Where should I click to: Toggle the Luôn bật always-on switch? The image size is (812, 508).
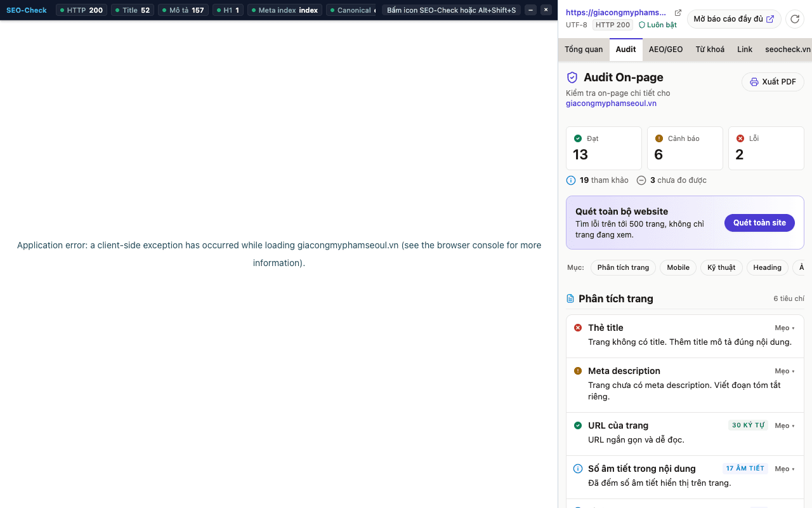[x=657, y=25]
